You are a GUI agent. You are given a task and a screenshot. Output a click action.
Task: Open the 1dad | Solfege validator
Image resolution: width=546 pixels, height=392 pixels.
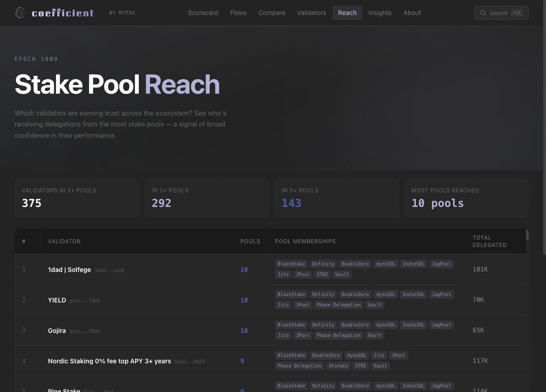click(x=69, y=270)
